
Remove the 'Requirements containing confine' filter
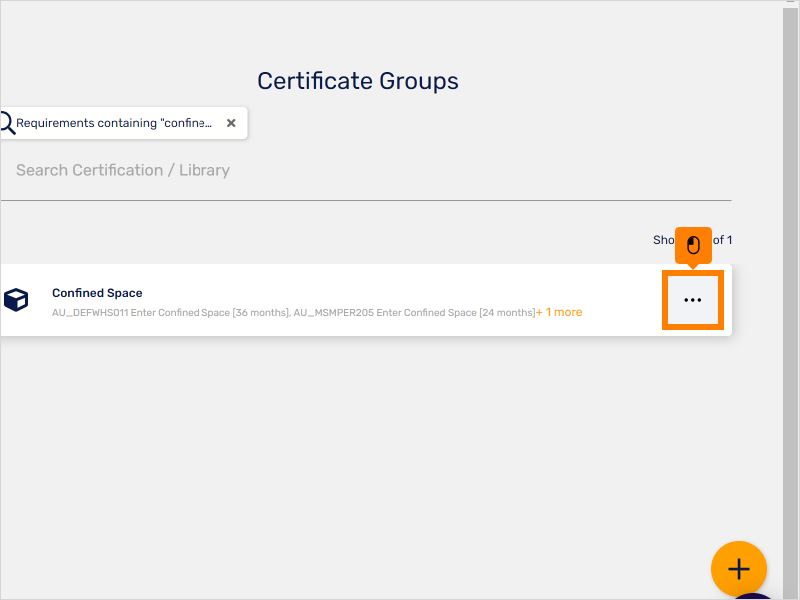click(x=231, y=122)
